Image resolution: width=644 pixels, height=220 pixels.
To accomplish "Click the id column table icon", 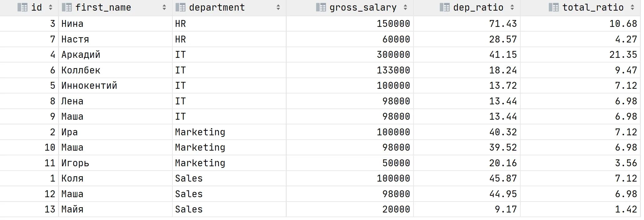I will pyautogui.click(x=22, y=7).
